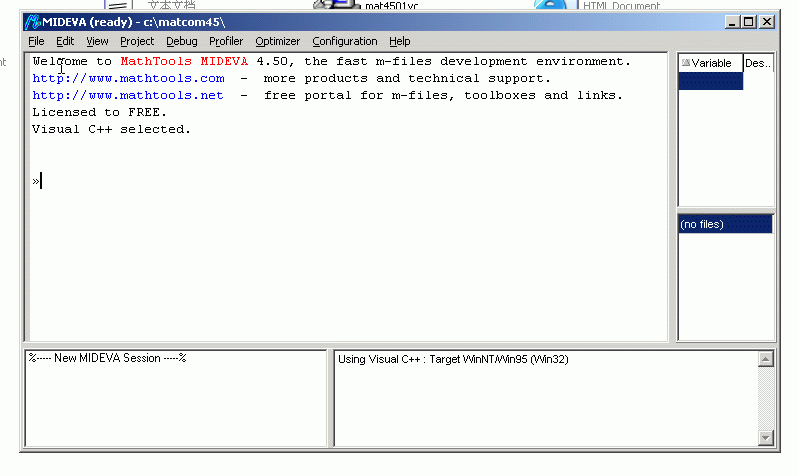Open the Optimizer menu

[278, 41]
